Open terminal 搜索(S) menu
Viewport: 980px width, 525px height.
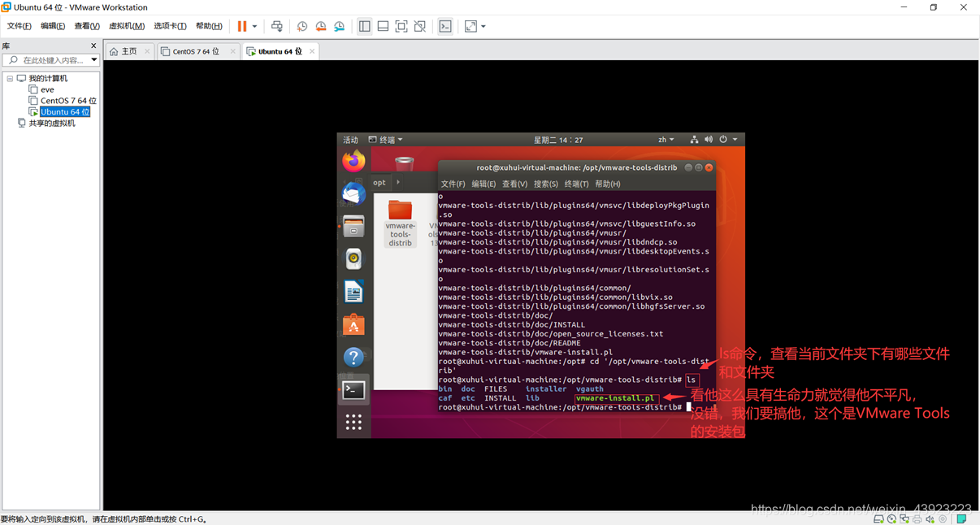pos(545,184)
